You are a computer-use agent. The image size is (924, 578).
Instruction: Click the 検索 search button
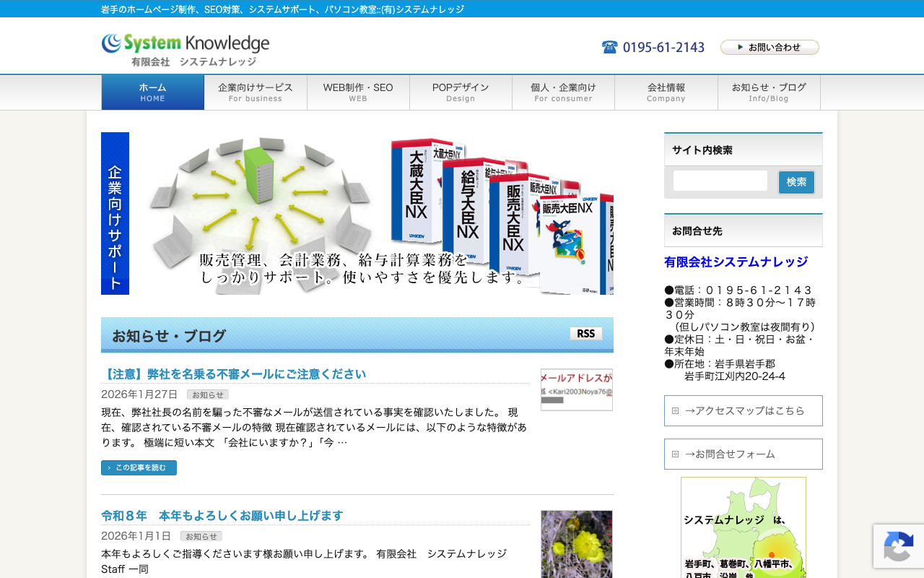(x=796, y=182)
